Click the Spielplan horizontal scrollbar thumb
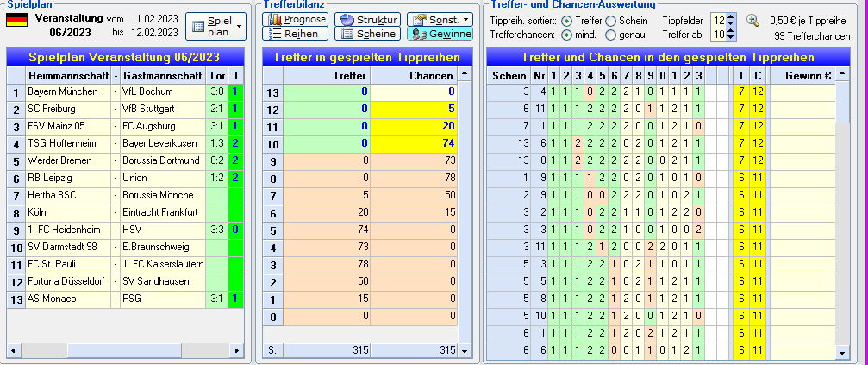Viewport: 868px width, 365px height. click(124, 350)
